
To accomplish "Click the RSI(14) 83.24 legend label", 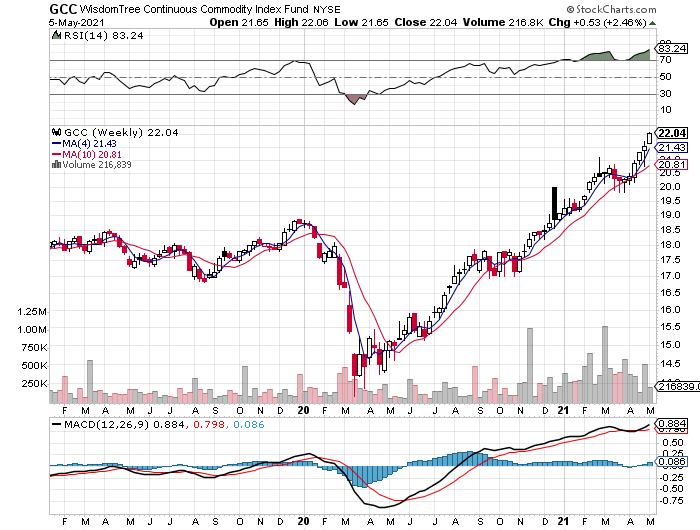I will point(103,36).
